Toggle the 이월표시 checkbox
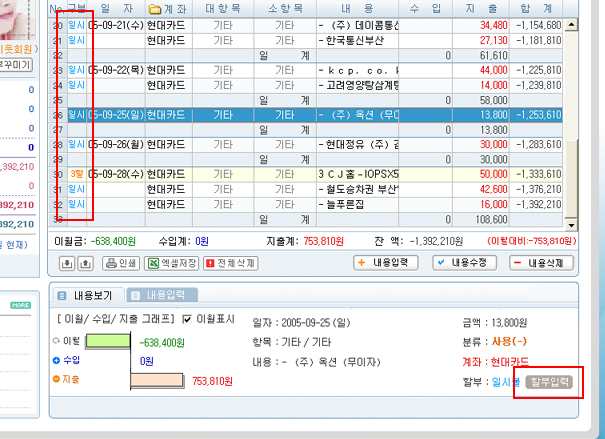The height and width of the screenshot is (439, 605). click(x=187, y=320)
